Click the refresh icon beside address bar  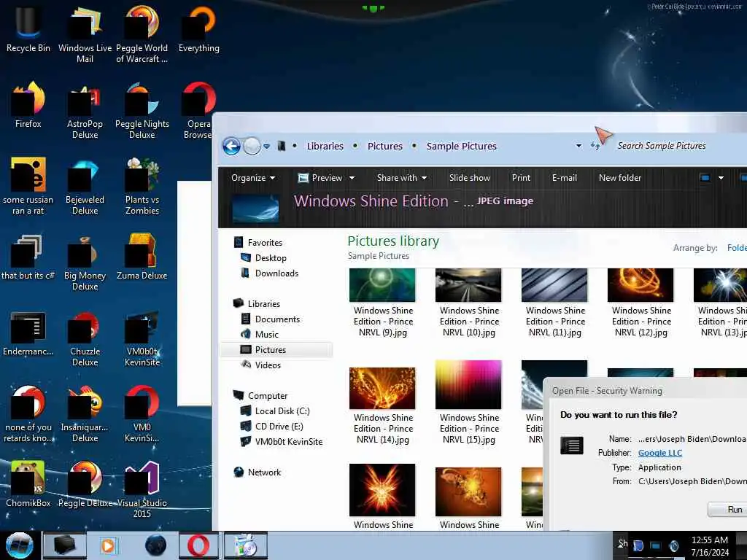(595, 146)
